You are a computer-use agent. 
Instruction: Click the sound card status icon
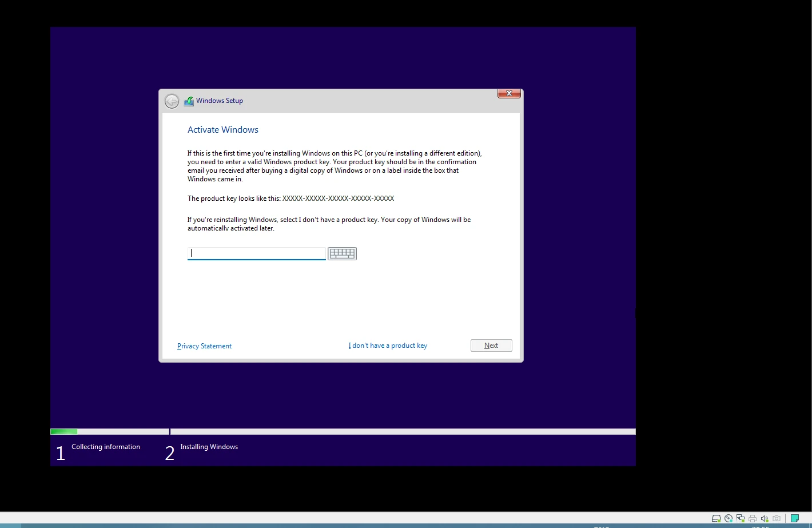tap(765, 519)
